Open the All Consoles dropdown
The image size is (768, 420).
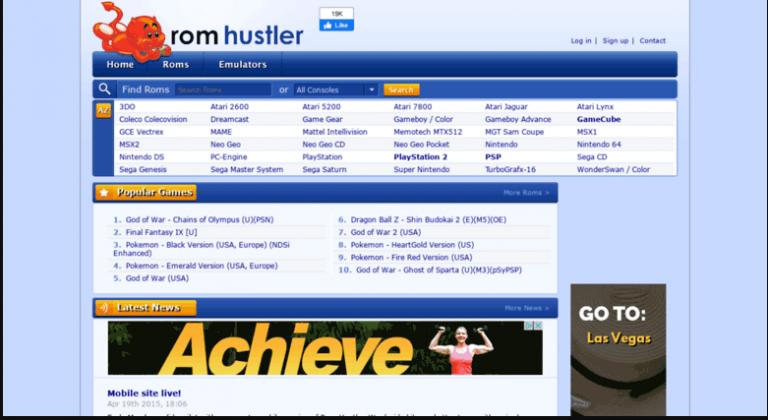point(336,90)
